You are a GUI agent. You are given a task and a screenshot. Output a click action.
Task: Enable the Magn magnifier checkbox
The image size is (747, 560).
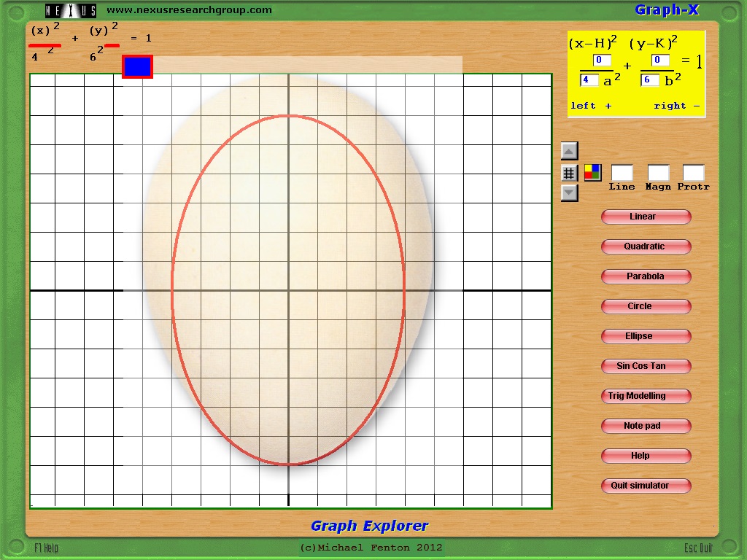click(x=658, y=173)
